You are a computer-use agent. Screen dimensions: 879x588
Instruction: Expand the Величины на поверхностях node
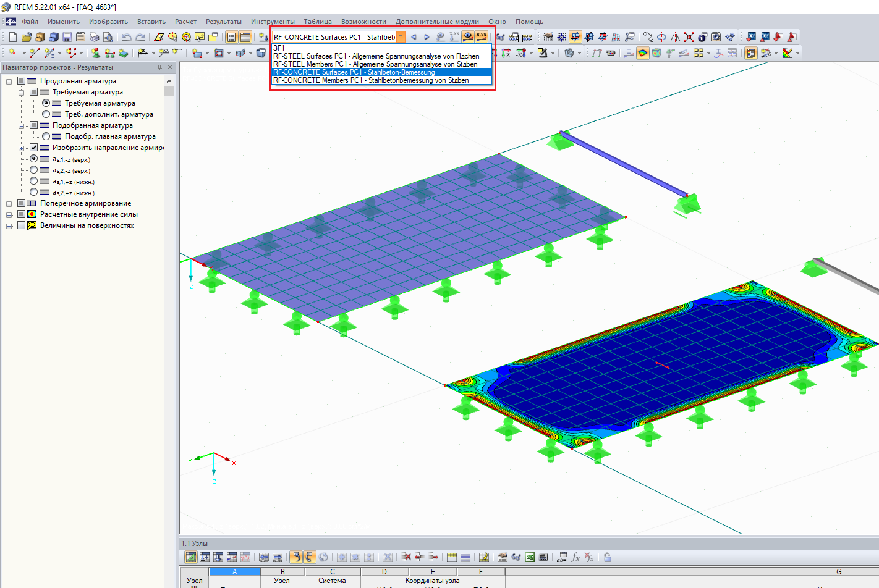pyautogui.click(x=9, y=225)
